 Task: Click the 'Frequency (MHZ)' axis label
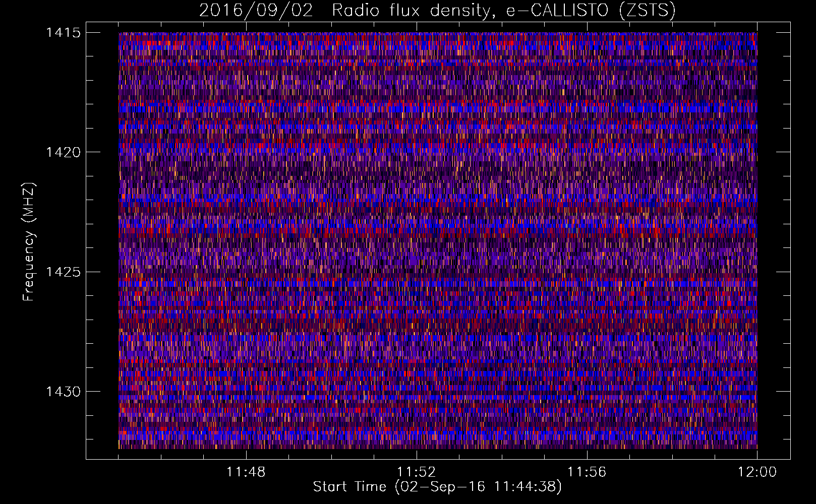tap(29, 242)
